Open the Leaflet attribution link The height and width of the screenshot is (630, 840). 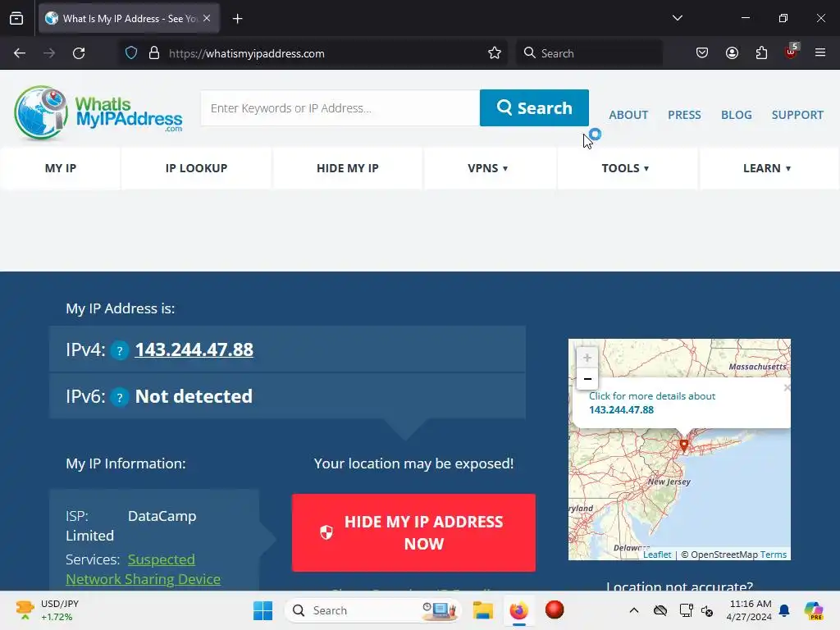pyautogui.click(x=657, y=555)
